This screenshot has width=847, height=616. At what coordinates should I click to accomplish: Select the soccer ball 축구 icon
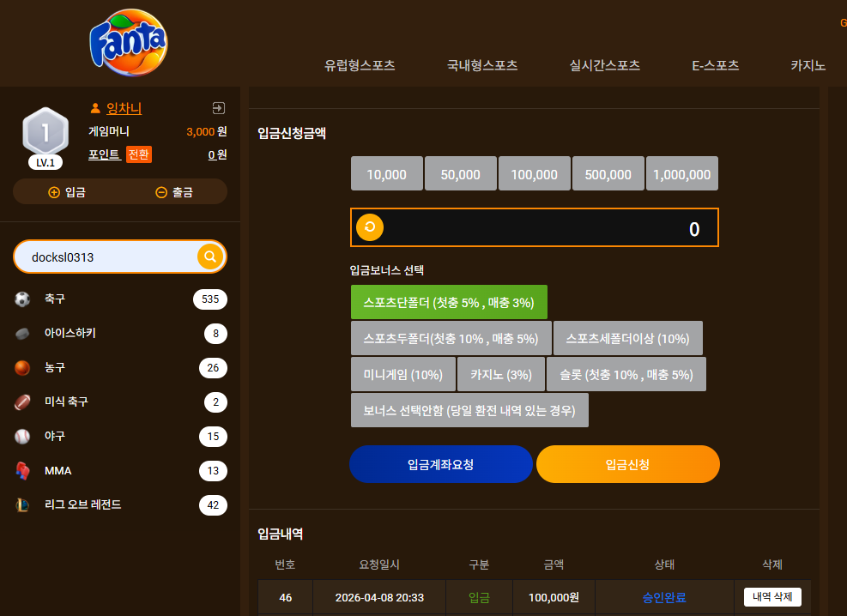pyautogui.click(x=22, y=299)
